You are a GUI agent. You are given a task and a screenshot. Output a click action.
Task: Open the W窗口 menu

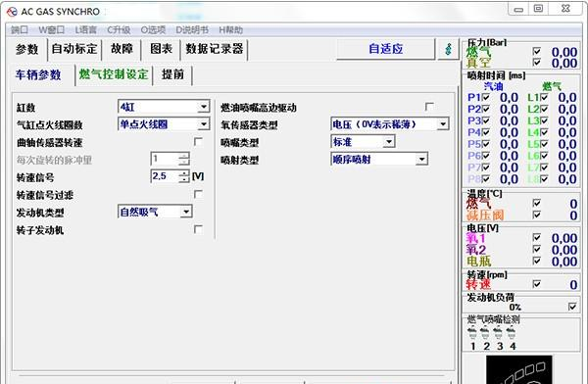pyautogui.click(x=52, y=29)
